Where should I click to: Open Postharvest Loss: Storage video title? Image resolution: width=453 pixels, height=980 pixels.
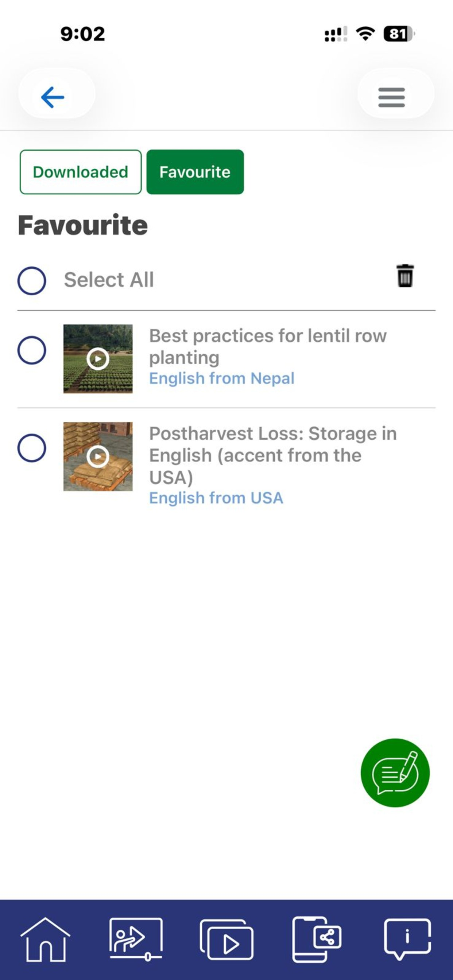(272, 455)
